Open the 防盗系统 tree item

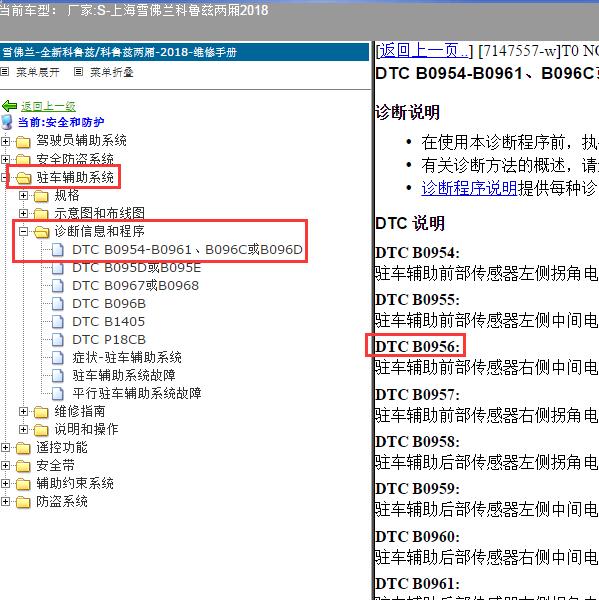62,501
